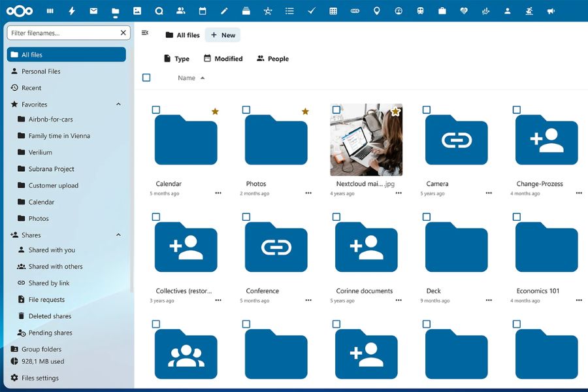Select the Change-Prozess folder checkbox
Screen dimensions: 588x392
(516, 110)
